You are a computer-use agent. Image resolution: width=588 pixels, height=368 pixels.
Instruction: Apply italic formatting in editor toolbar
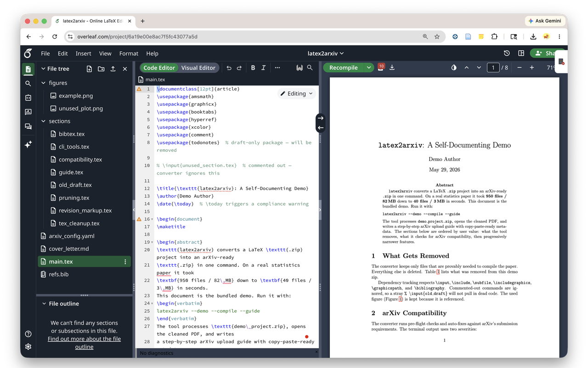pos(263,68)
